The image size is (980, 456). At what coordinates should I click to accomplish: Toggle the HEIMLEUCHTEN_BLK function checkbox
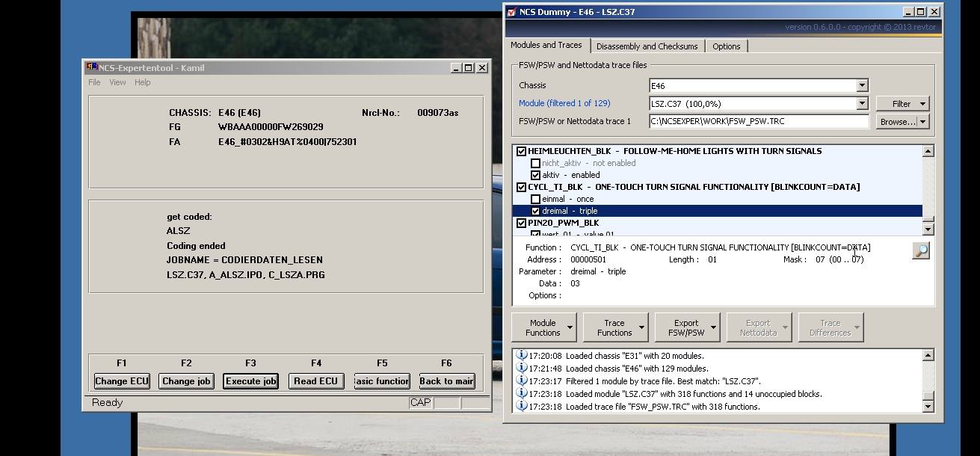tap(521, 151)
